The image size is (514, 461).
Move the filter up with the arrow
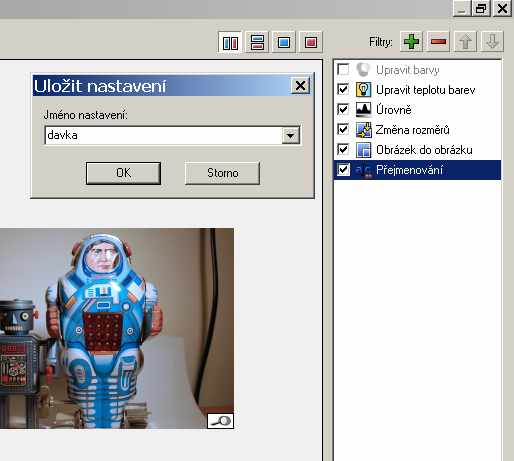pos(465,42)
